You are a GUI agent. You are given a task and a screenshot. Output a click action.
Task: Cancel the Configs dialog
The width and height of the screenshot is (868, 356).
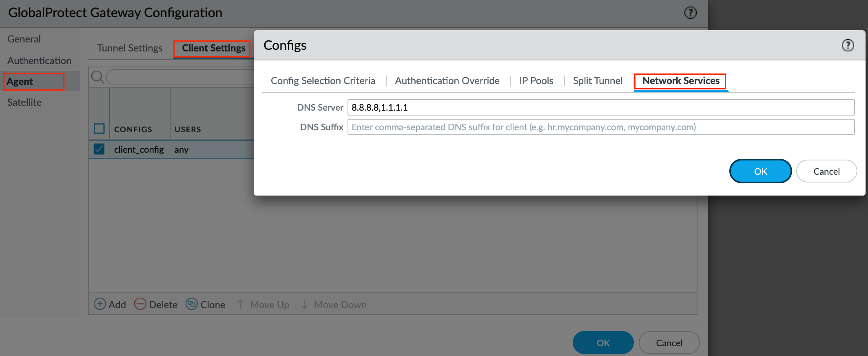point(826,171)
